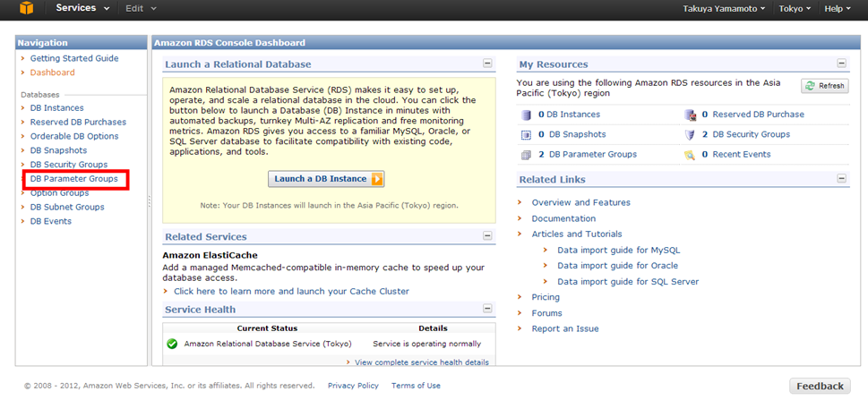Collapse the My Resources panel
This screenshot has height=400, width=868.
pyautogui.click(x=842, y=63)
